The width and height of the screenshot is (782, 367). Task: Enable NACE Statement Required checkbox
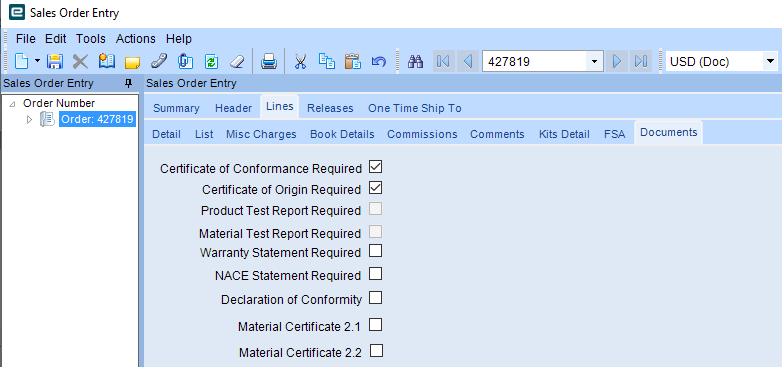(x=376, y=274)
